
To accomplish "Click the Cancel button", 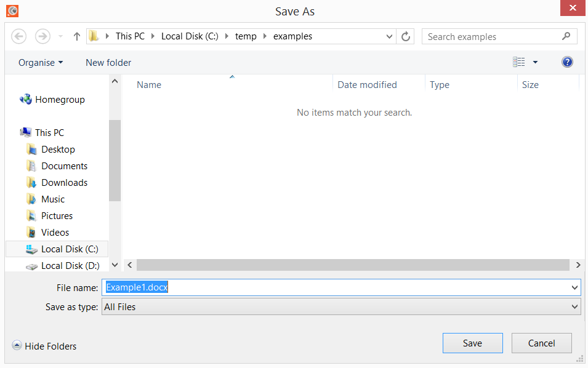I will click(x=541, y=343).
